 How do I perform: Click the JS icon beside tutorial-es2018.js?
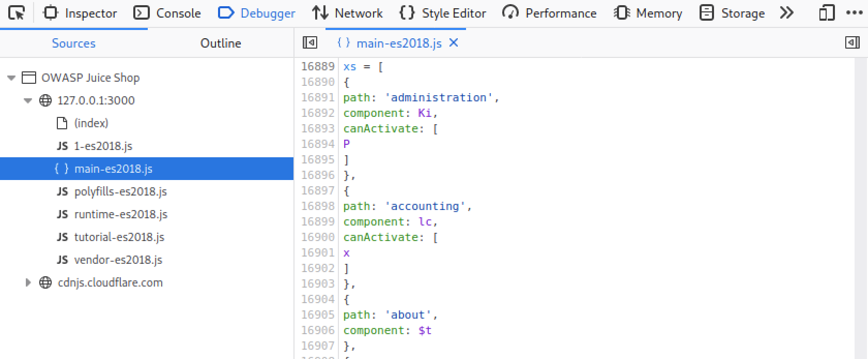62,237
